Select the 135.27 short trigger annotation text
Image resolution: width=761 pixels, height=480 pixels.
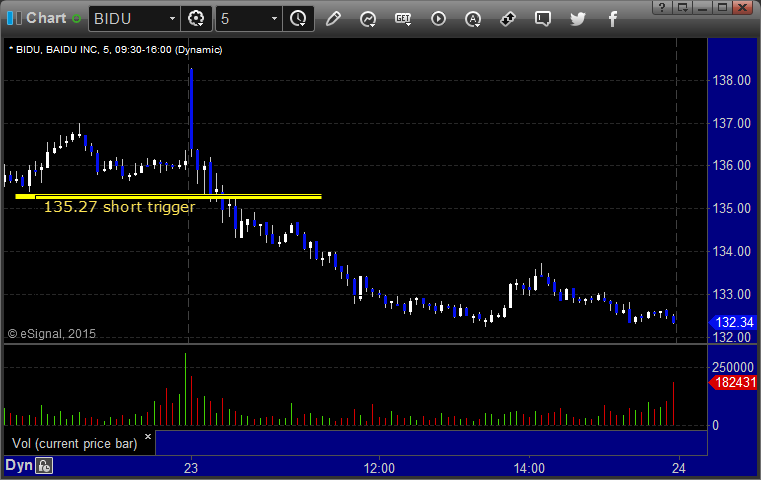coord(119,207)
